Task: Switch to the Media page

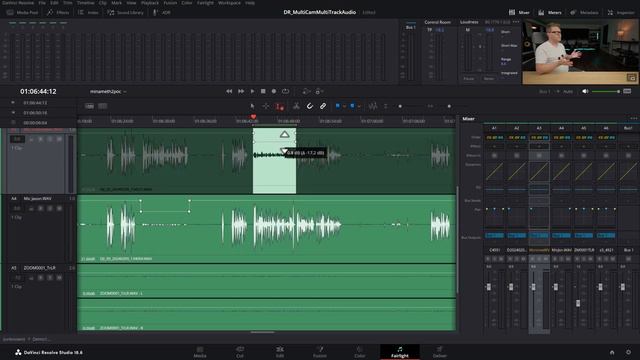Action: pyautogui.click(x=200, y=352)
